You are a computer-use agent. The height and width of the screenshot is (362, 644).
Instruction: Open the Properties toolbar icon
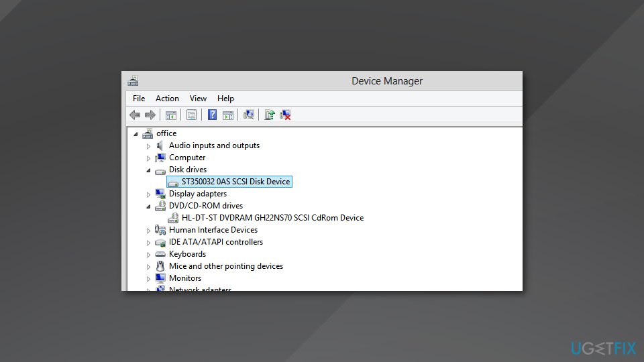tap(191, 115)
